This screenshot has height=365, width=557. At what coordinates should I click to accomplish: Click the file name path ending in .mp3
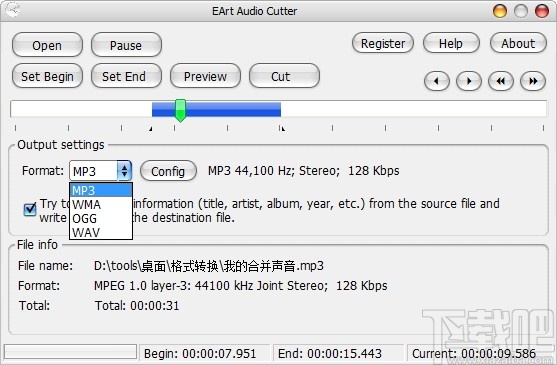[209, 266]
